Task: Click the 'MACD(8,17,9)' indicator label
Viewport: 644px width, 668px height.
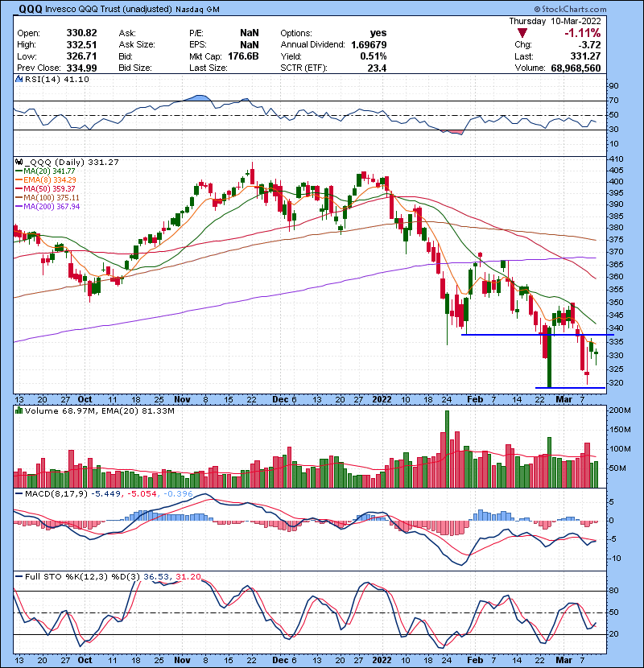Action: click(56, 494)
